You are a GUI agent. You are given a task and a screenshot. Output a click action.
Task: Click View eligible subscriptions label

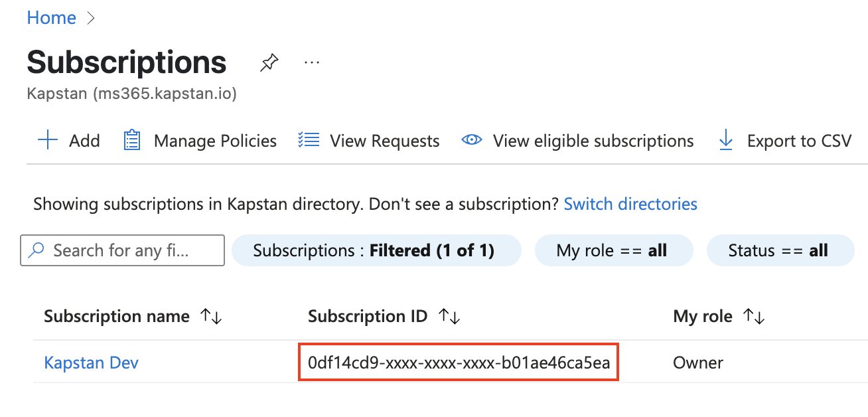click(x=593, y=141)
